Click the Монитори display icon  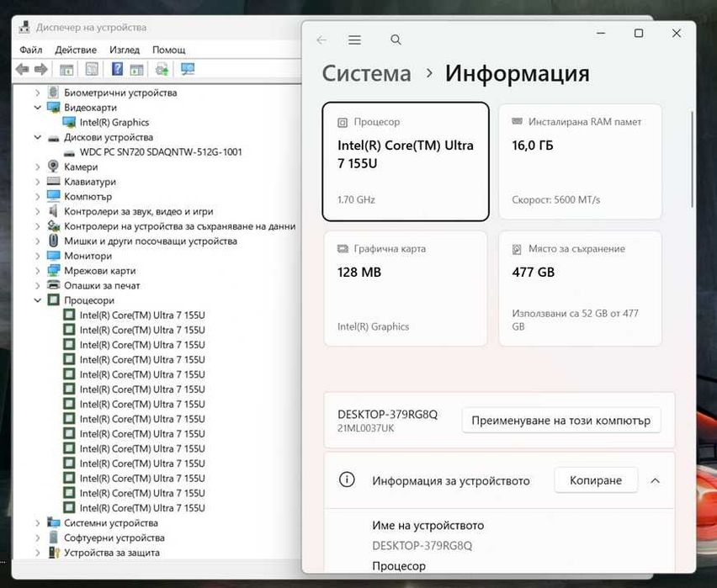click(54, 256)
